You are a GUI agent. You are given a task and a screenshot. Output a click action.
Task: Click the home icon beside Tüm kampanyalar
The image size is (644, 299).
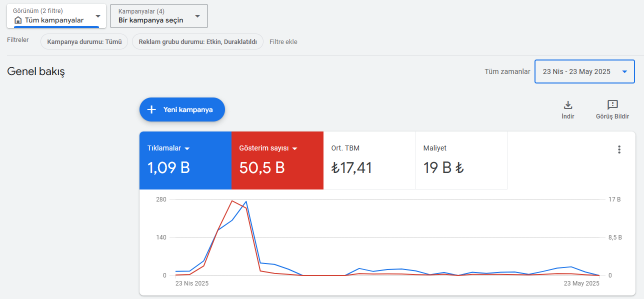[x=18, y=20]
